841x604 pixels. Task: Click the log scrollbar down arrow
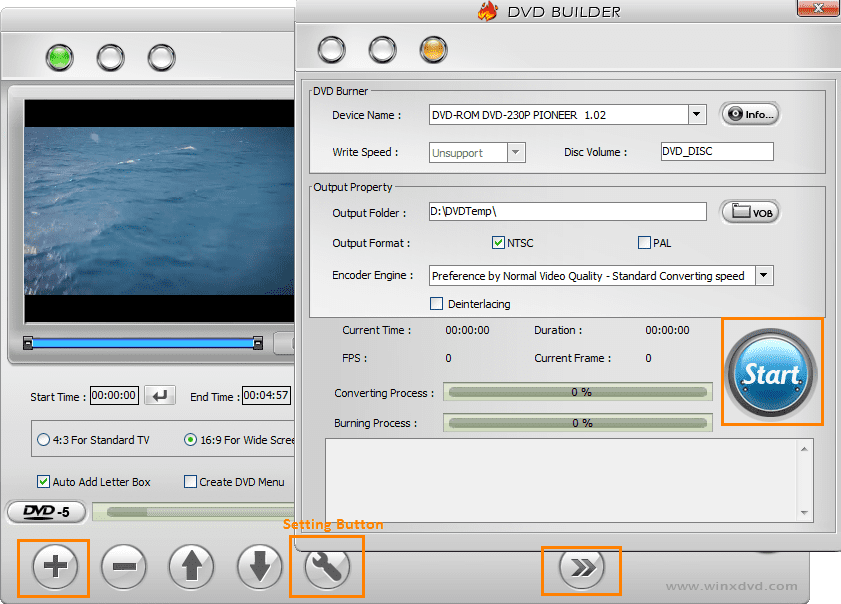tap(804, 513)
